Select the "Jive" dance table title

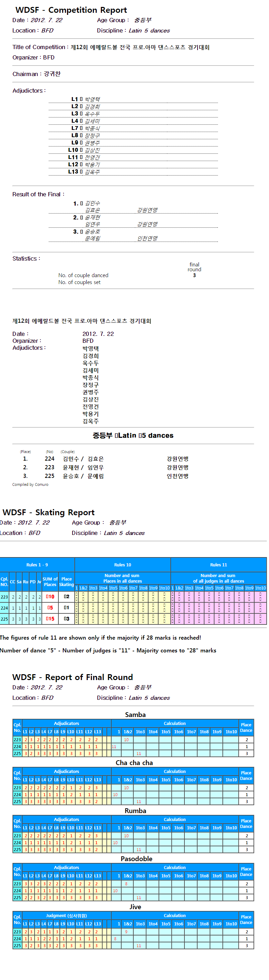(x=135, y=907)
